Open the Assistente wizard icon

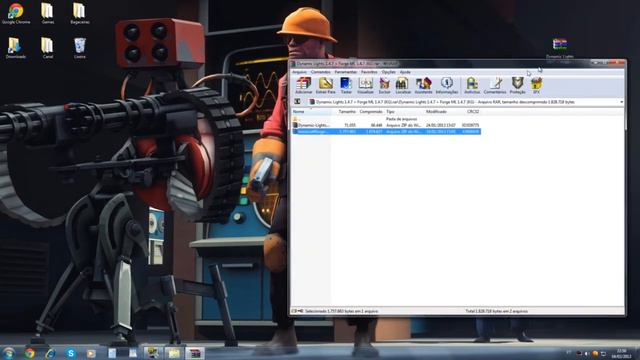pyautogui.click(x=423, y=85)
